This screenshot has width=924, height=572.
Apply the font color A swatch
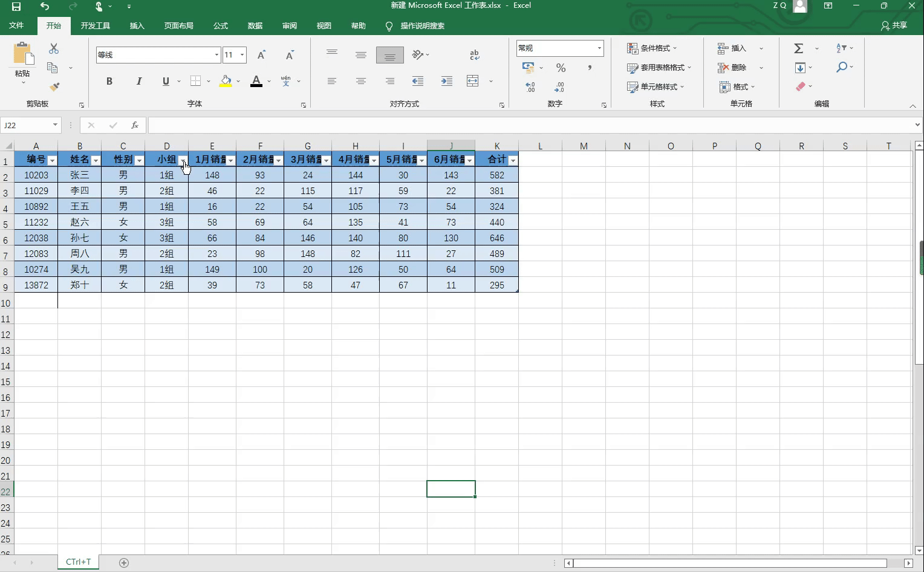coord(256,81)
